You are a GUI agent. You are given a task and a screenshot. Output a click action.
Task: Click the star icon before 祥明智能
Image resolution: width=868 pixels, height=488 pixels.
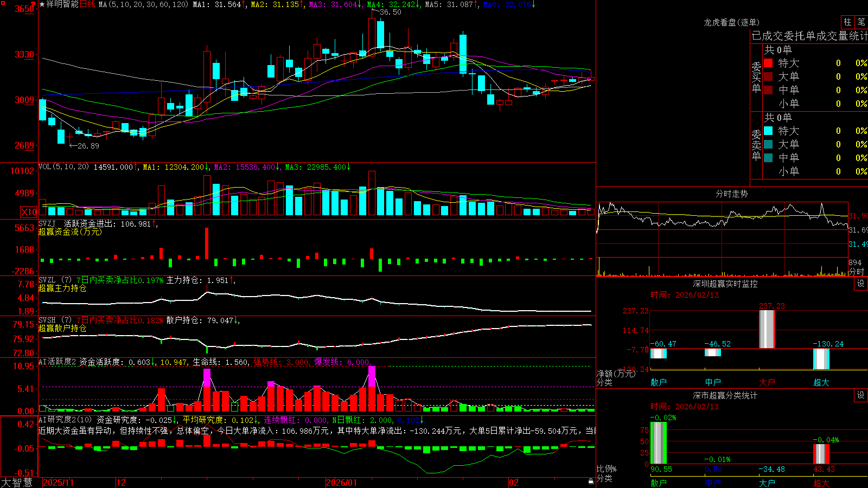coord(42,4)
